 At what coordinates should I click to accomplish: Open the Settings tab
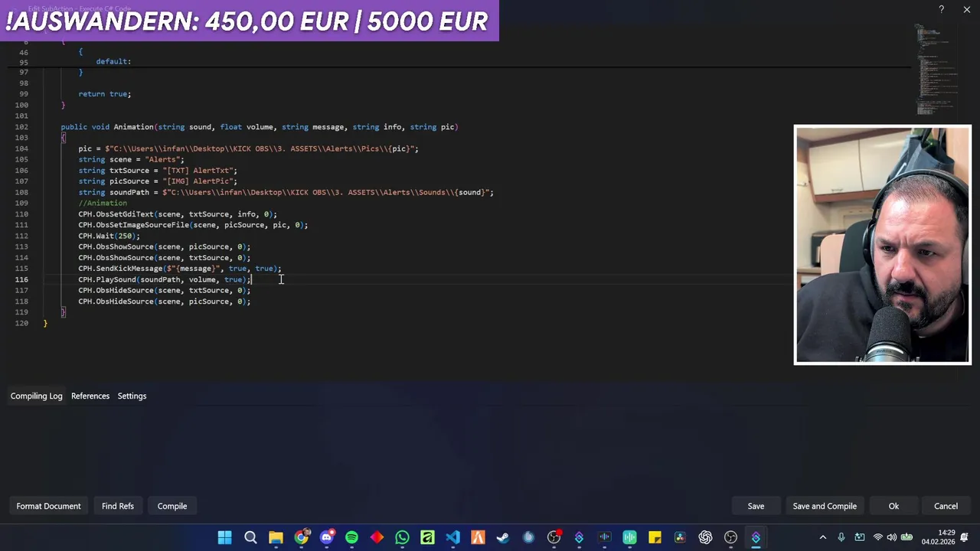tap(132, 396)
